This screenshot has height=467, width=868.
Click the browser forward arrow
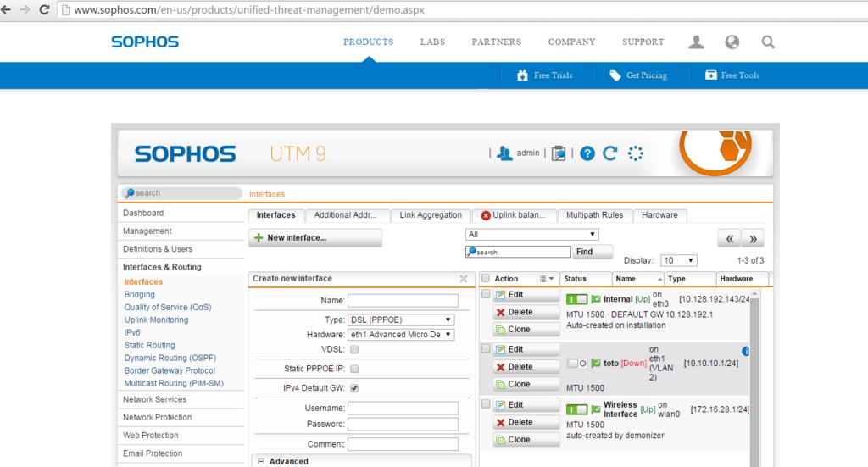coord(25,9)
